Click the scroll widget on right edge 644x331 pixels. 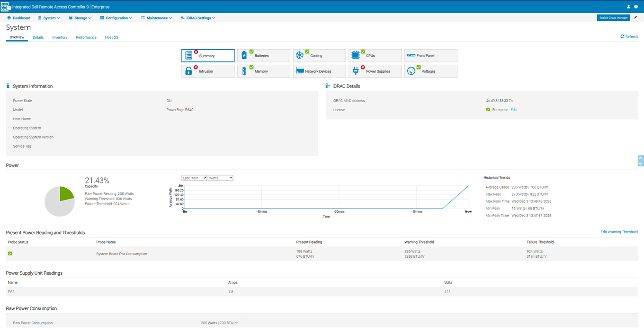(x=641, y=161)
